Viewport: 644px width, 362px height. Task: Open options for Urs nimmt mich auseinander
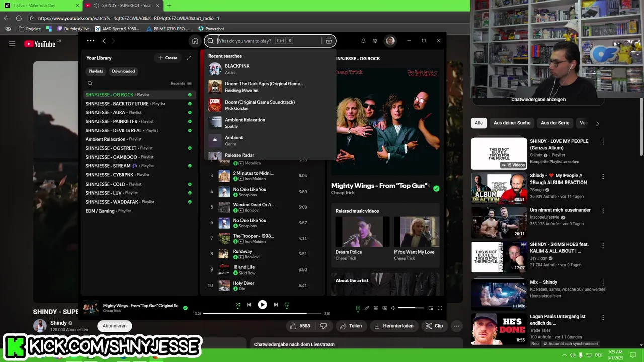coord(603,211)
